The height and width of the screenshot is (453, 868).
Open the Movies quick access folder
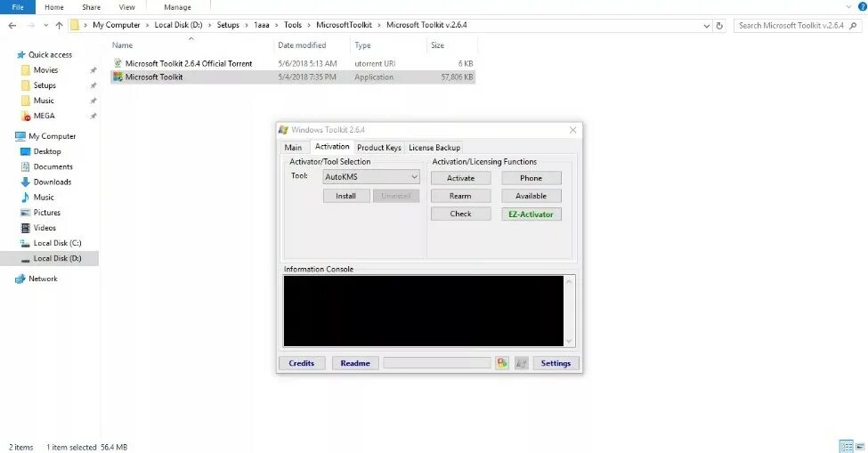tap(45, 70)
